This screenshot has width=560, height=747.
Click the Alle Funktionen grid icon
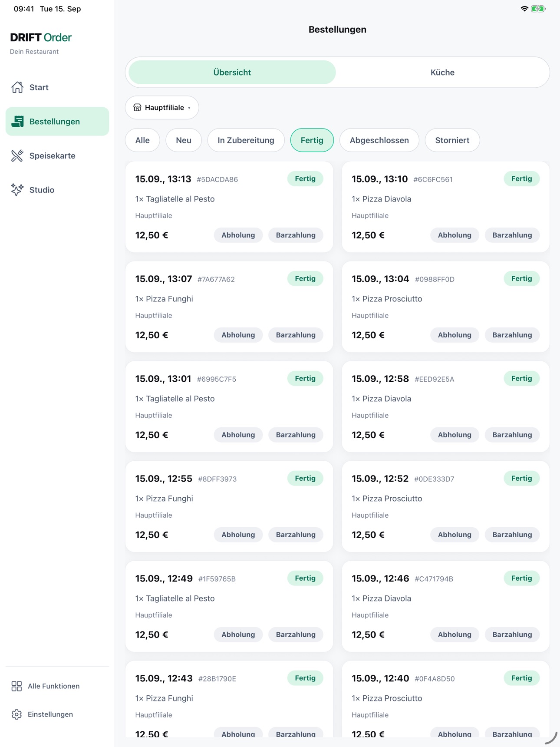[x=16, y=686]
